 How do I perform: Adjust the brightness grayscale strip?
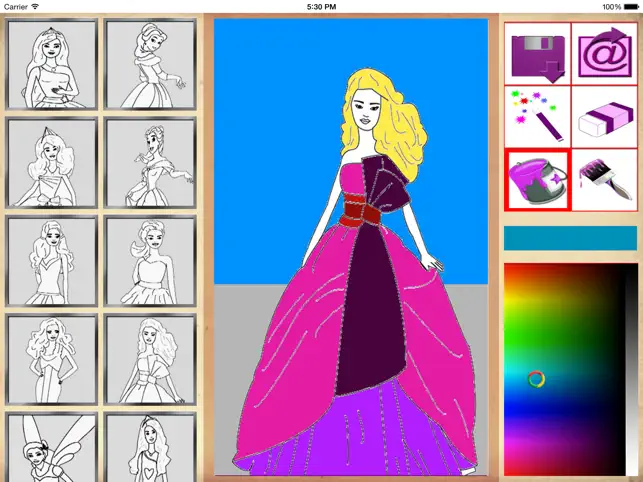click(x=632, y=369)
